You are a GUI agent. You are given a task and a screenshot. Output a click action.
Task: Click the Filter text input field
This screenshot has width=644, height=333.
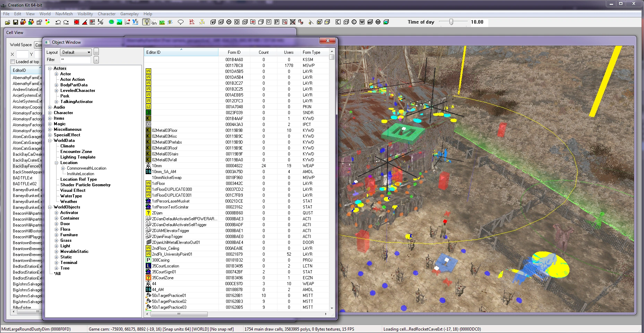point(75,60)
